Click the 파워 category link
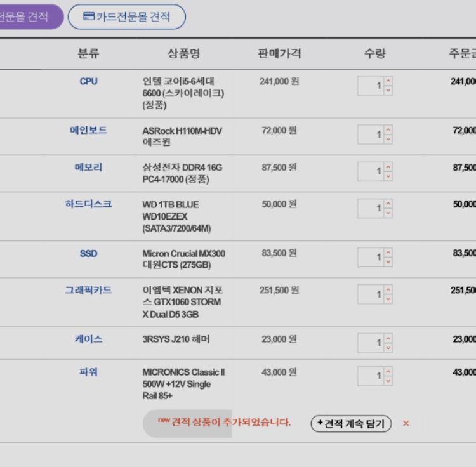Viewport: 476px width, 467px height. click(x=89, y=372)
